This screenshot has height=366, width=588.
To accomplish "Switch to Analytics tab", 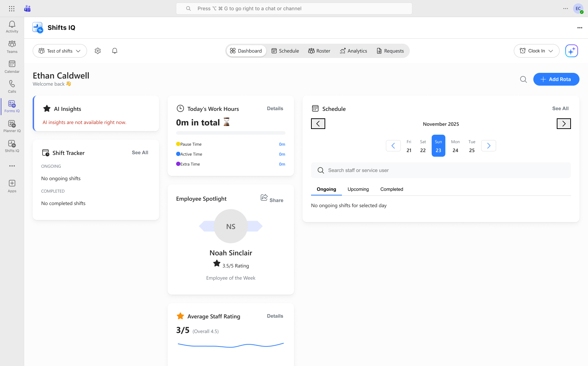I will pos(353,51).
